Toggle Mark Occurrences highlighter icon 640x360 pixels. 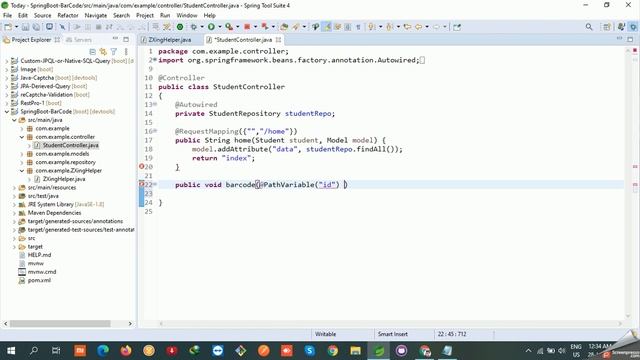327,27
